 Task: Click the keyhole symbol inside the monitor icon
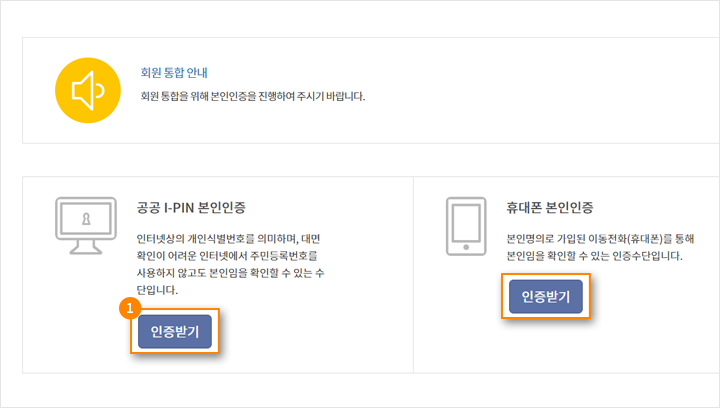(86, 219)
